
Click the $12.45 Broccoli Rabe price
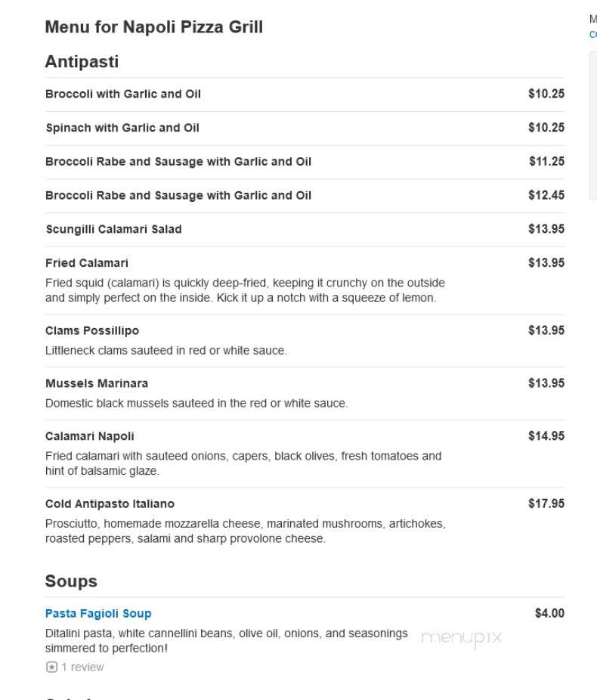546,195
